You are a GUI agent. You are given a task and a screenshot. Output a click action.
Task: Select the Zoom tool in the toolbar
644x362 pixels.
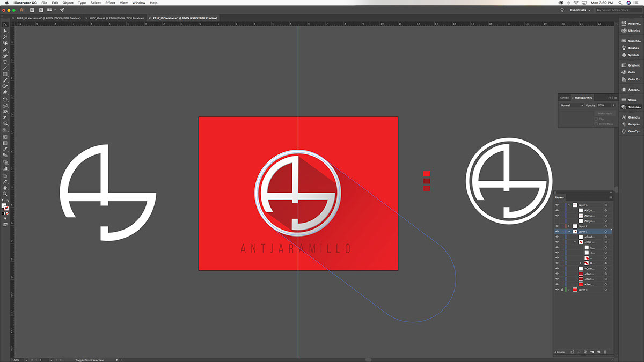coord(5,194)
